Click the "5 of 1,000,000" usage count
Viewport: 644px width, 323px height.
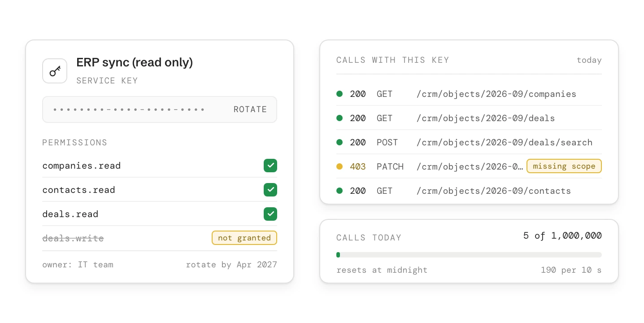(562, 236)
